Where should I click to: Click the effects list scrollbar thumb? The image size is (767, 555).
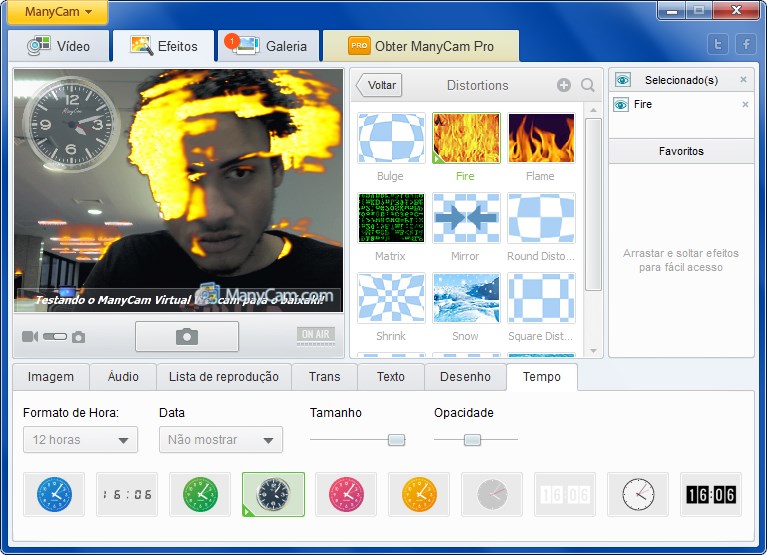tap(593, 204)
